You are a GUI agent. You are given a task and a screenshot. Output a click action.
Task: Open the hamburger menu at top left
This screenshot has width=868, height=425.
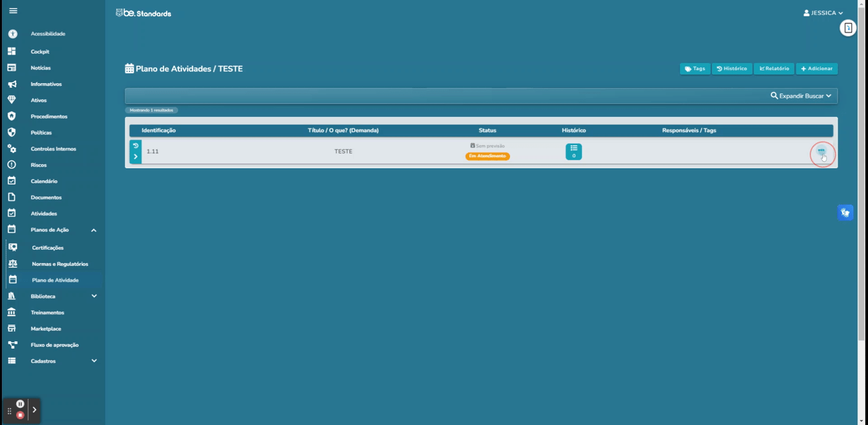point(13,11)
